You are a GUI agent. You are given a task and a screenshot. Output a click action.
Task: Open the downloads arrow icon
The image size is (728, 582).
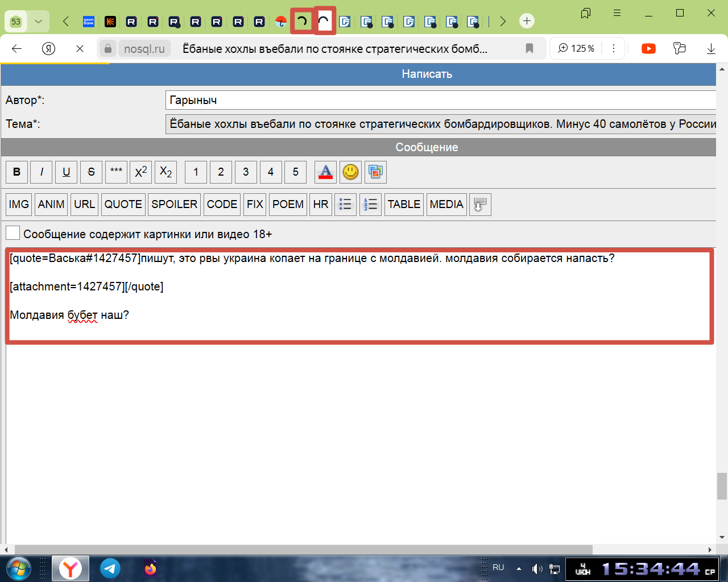711,49
